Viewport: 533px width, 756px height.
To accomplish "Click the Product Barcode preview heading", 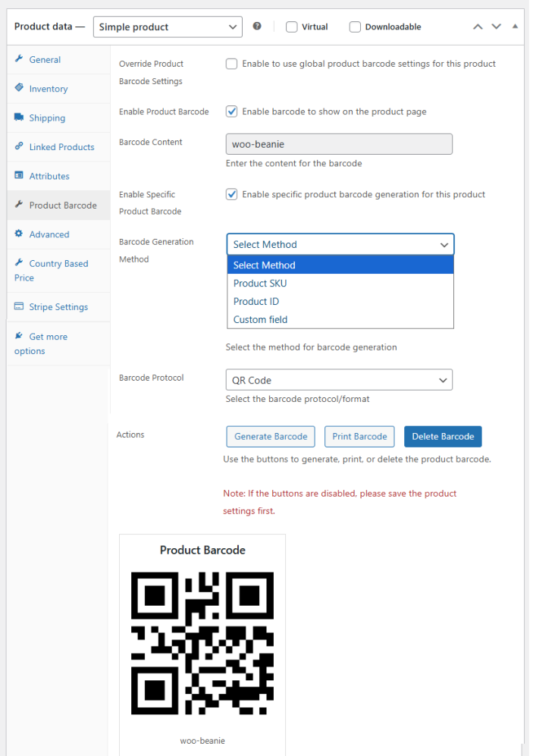I will coord(202,550).
